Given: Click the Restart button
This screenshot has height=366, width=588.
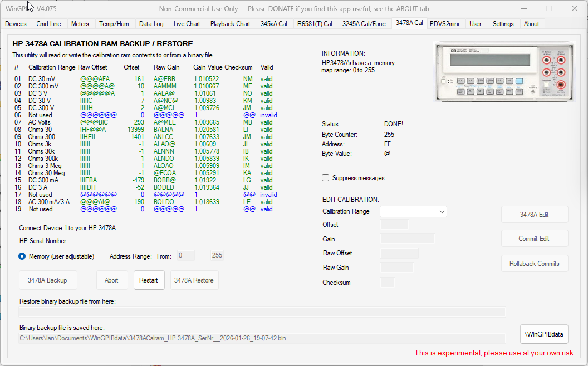Looking at the screenshot, I should coord(149,280).
